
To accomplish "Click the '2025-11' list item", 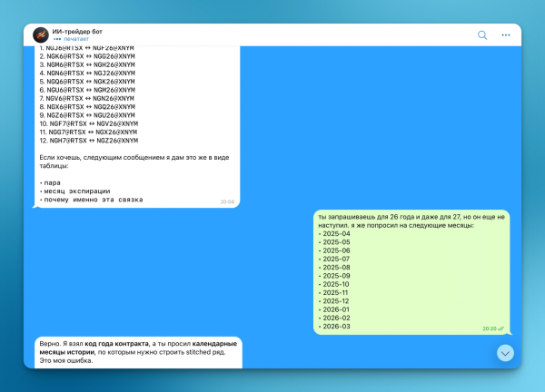I will [333, 292].
